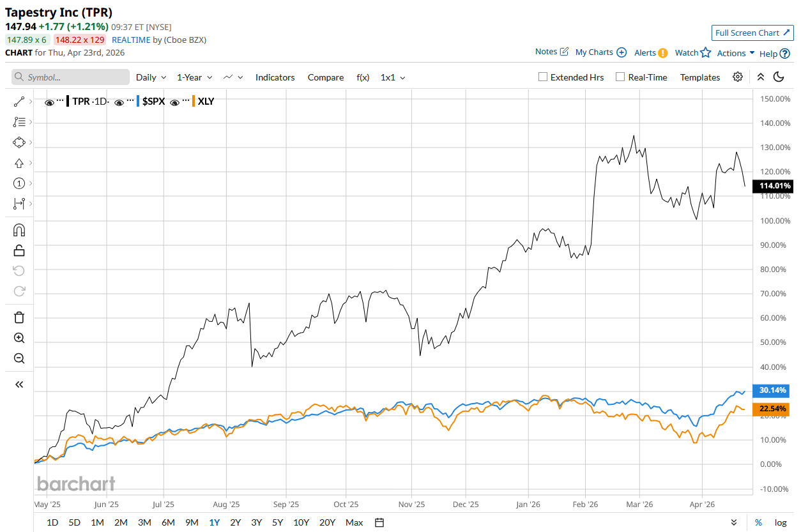Open the Indicators menu

(275, 77)
